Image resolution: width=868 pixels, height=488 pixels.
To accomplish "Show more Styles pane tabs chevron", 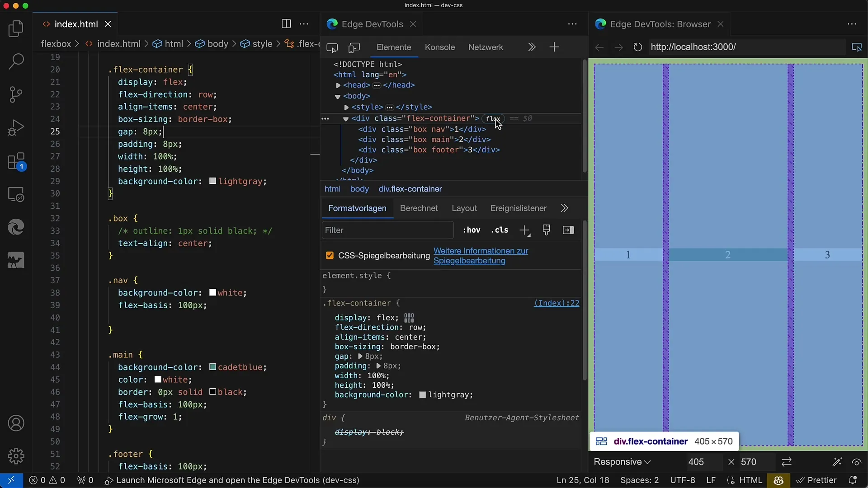I will click(564, 208).
